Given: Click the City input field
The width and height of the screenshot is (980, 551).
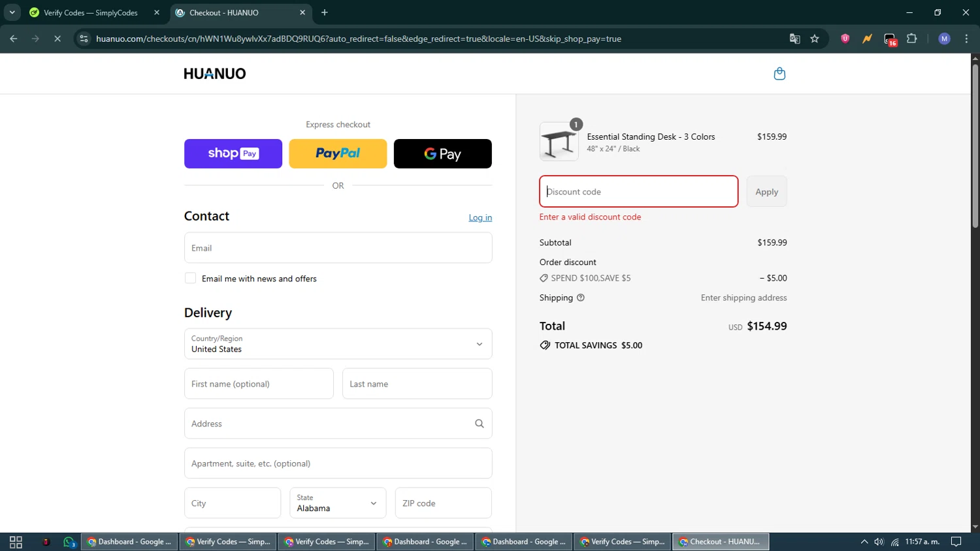Looking at the screenshot, I should 233,503.
